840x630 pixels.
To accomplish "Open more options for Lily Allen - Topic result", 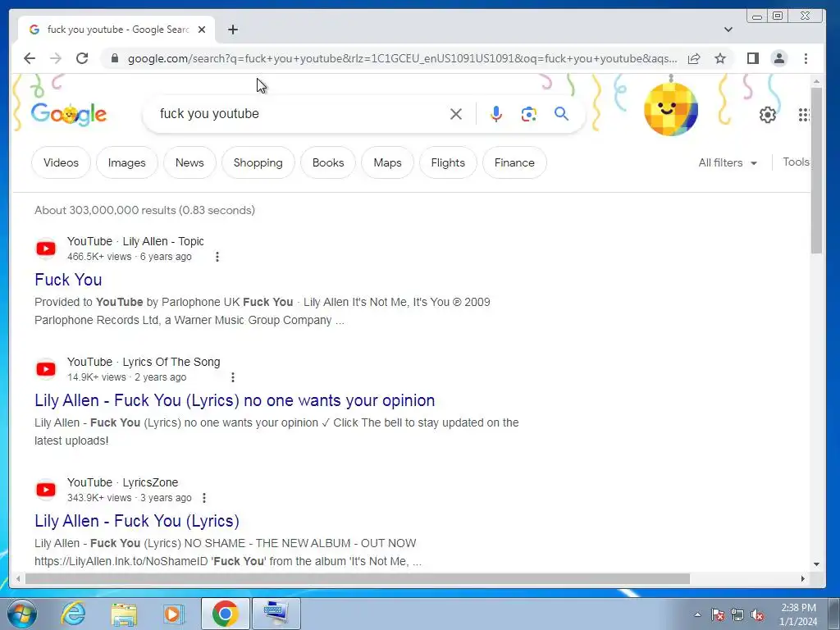I will (217, 257).
